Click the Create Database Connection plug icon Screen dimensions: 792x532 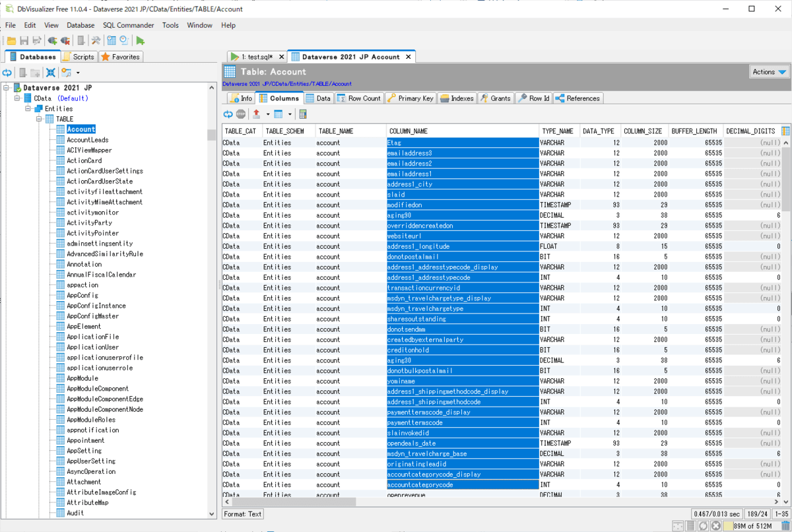tap(52, 41)
